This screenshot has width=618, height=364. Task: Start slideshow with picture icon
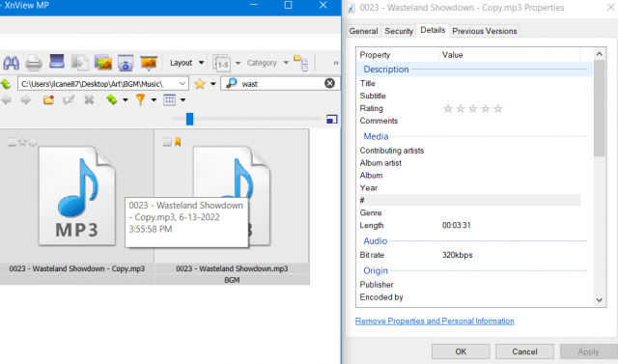point(149,63)
